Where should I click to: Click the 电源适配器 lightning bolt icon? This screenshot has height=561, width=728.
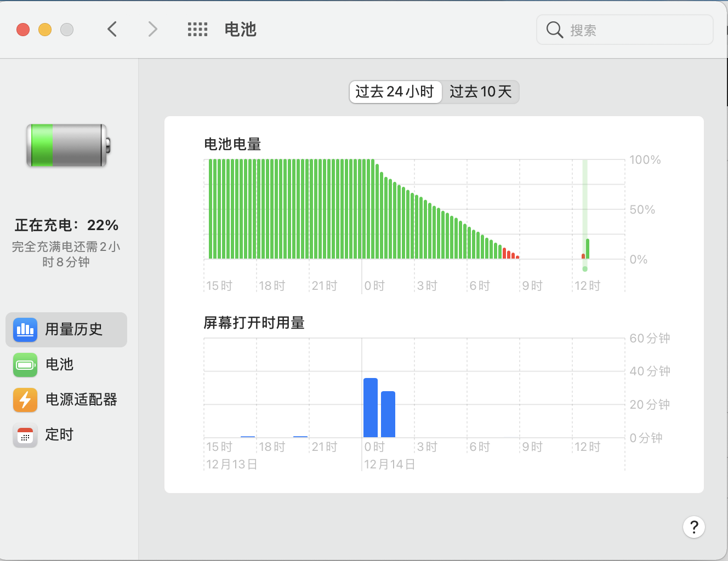point(25,400)
